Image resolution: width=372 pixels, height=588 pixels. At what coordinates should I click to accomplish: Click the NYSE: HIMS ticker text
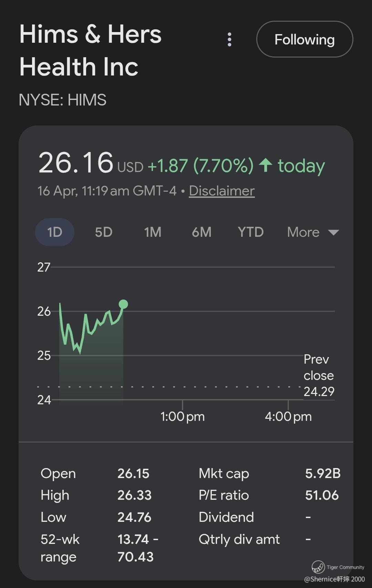[62, 100]
